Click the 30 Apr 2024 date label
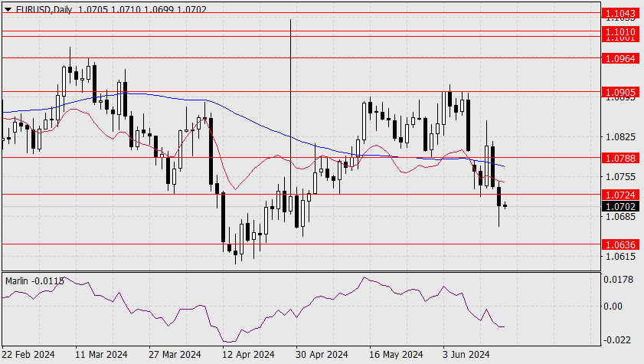 tap(322, 355)
